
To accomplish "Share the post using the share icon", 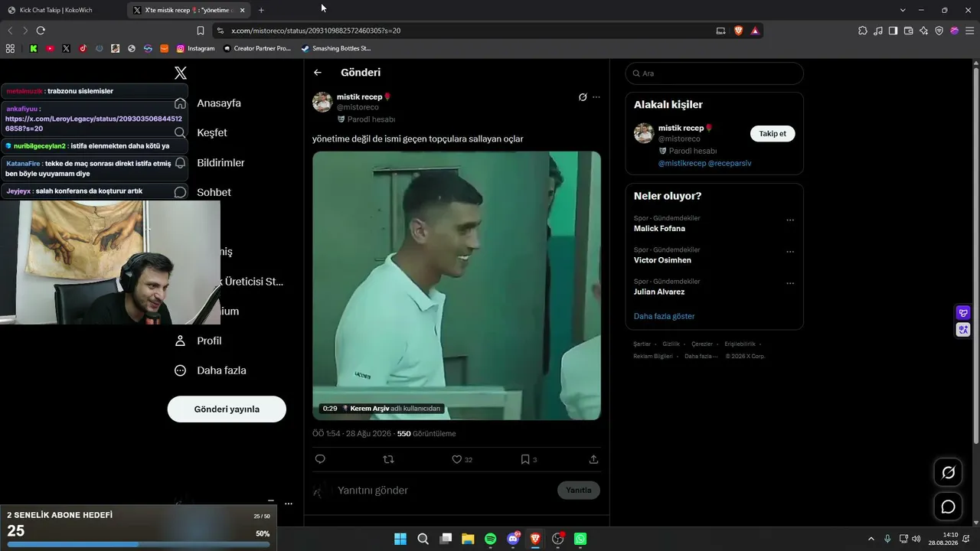I will (593, 459).
